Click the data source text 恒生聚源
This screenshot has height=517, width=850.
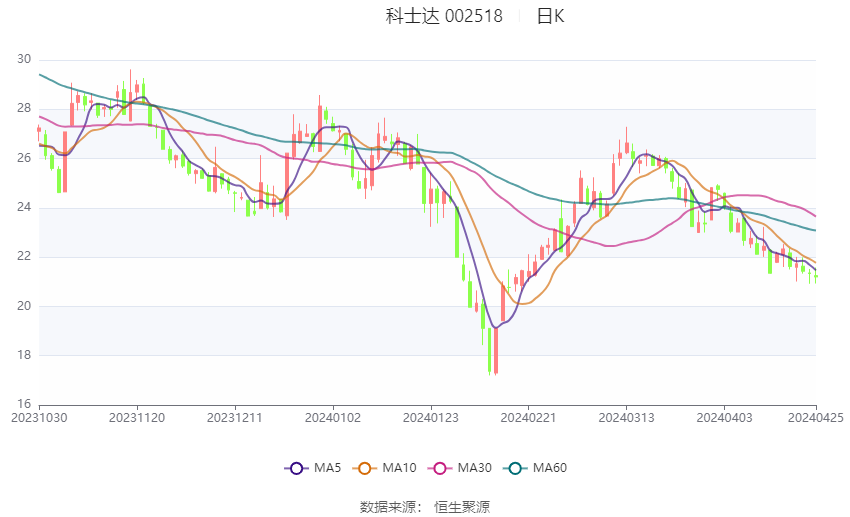[x=462, y=507]
